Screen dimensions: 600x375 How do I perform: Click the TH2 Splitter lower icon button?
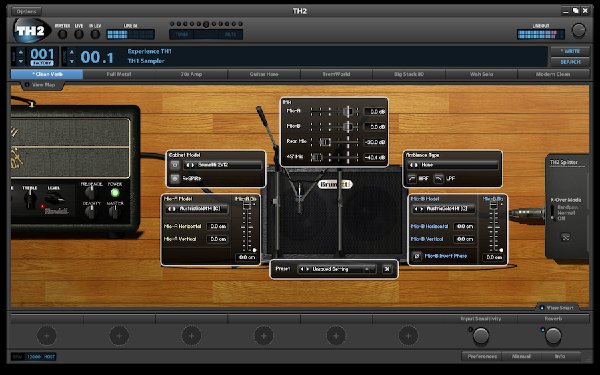(x=565, y=237)
